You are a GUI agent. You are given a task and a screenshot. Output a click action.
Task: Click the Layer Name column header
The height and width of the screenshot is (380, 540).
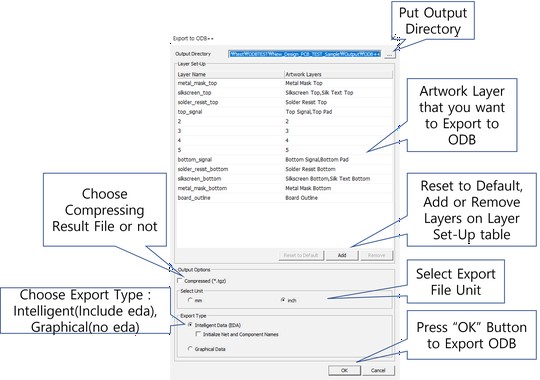230,74
